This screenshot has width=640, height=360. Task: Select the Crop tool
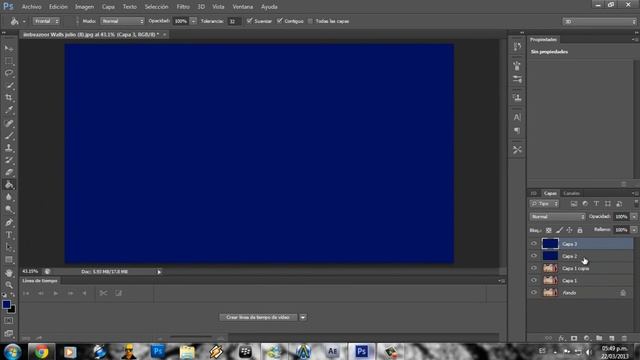[9, 98]
